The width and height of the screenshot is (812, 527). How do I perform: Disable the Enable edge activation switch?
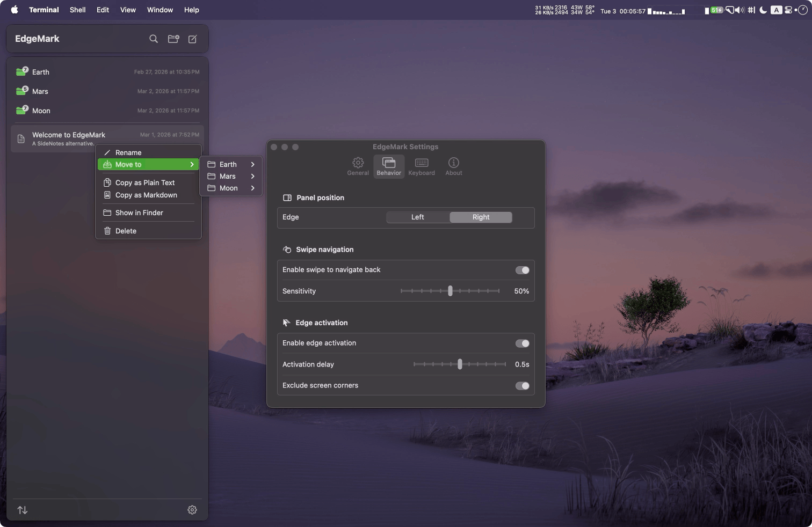(x=522, y=343)
